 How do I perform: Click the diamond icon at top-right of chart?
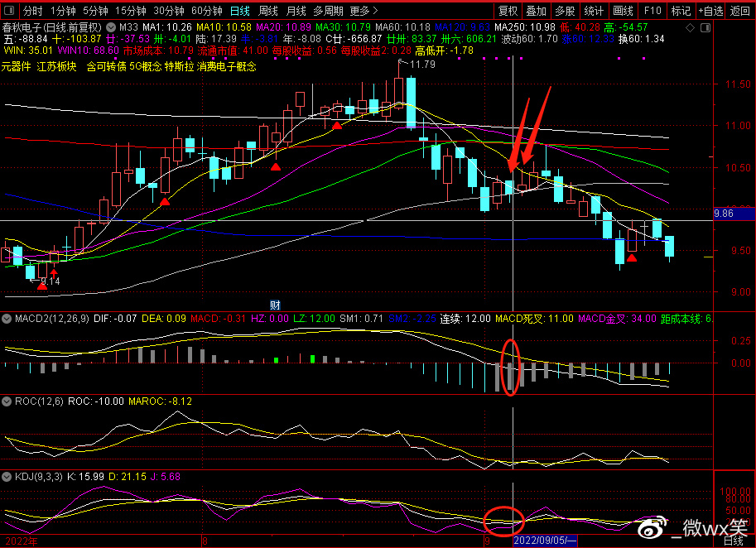691,27
